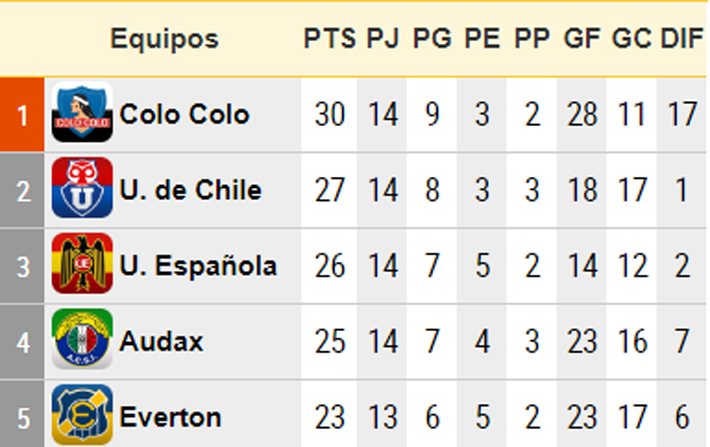Click the GC column header
The width and height of the screenshot is (710, 447).
point(632,38)
